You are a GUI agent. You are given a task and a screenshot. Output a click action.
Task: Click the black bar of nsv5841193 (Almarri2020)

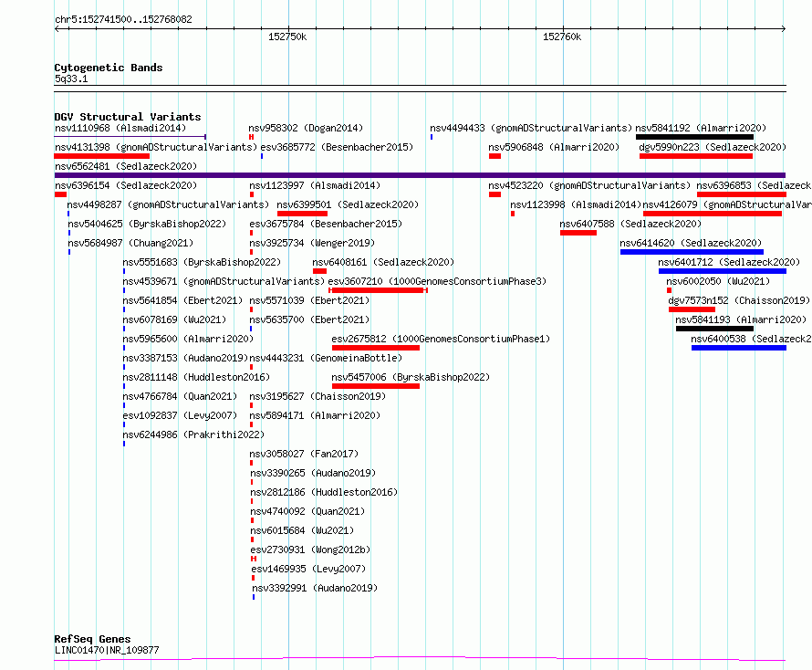tap(714, 329)
